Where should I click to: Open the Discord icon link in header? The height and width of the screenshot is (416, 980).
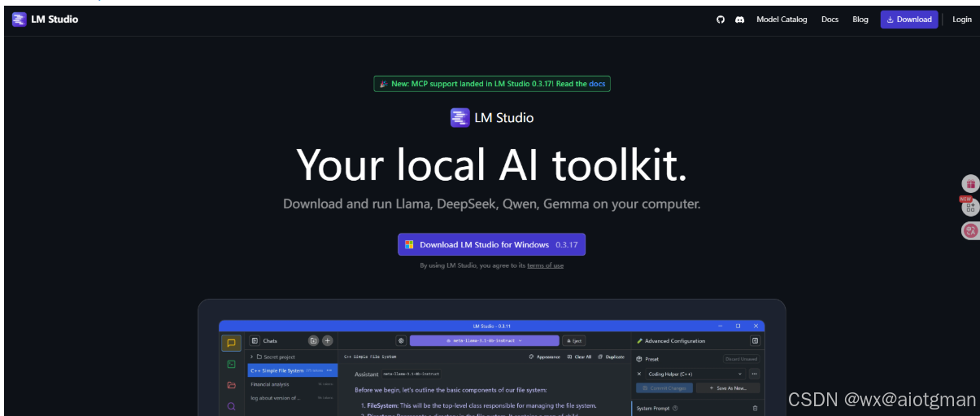pyautogui.click(x=739, y=20)
